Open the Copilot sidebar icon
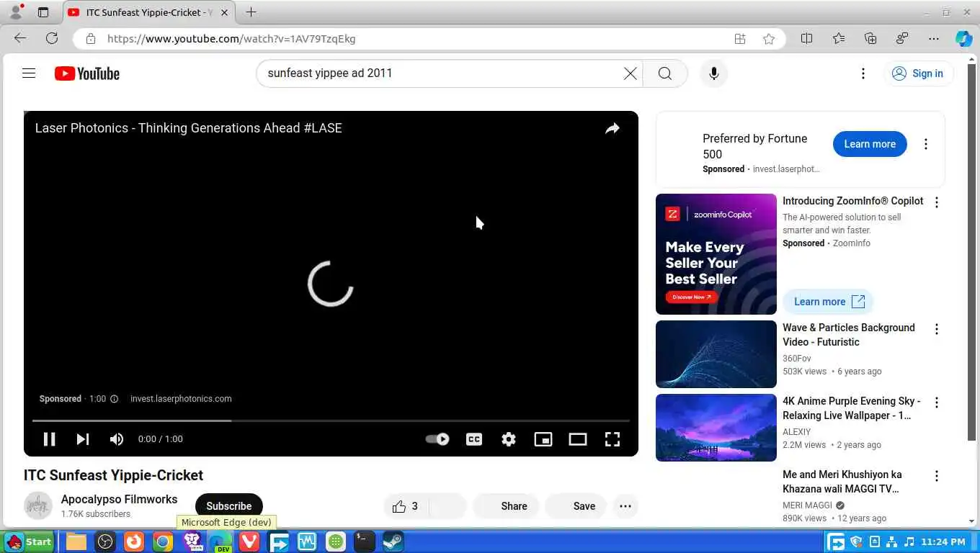 pyautogui.click(x=963, y=39)
